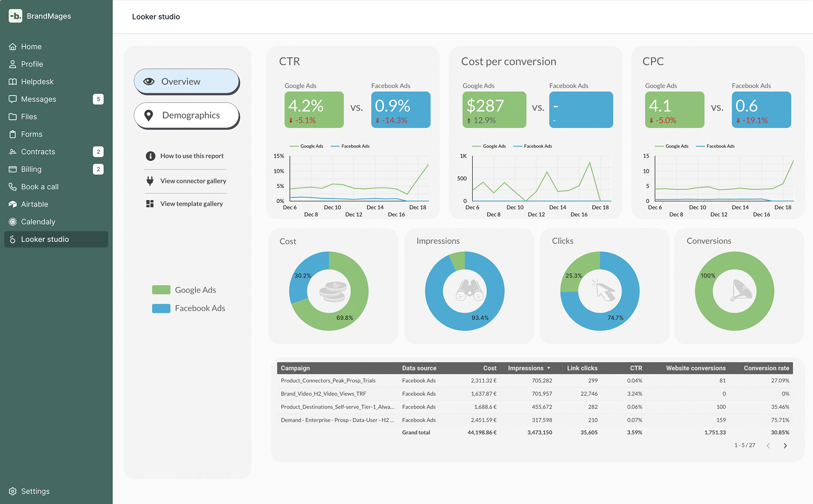Click the plug icon for connector gallery
This screenshot has height=504, width=813.
click(x=150, y=181)
